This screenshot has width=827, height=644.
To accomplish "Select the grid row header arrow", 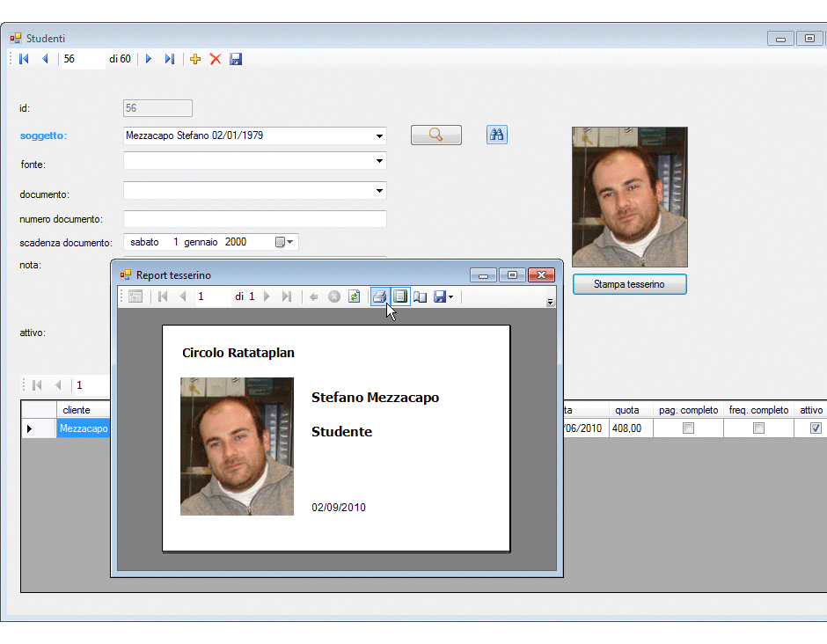I will point(39,428).
